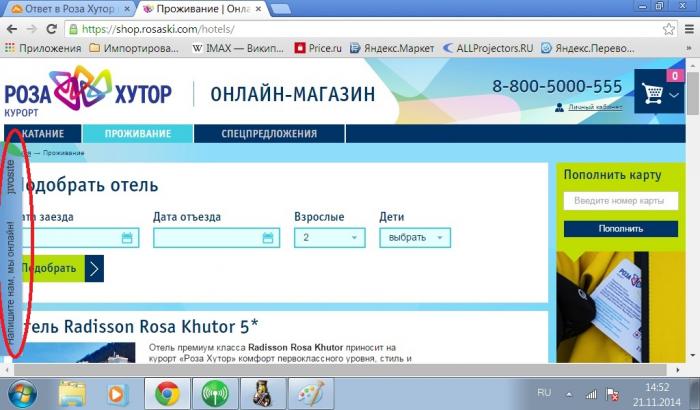Open the Яндекс.Маркет bookmark
Viewport: 700px width, 410px height.
click(x=392, y=48)
